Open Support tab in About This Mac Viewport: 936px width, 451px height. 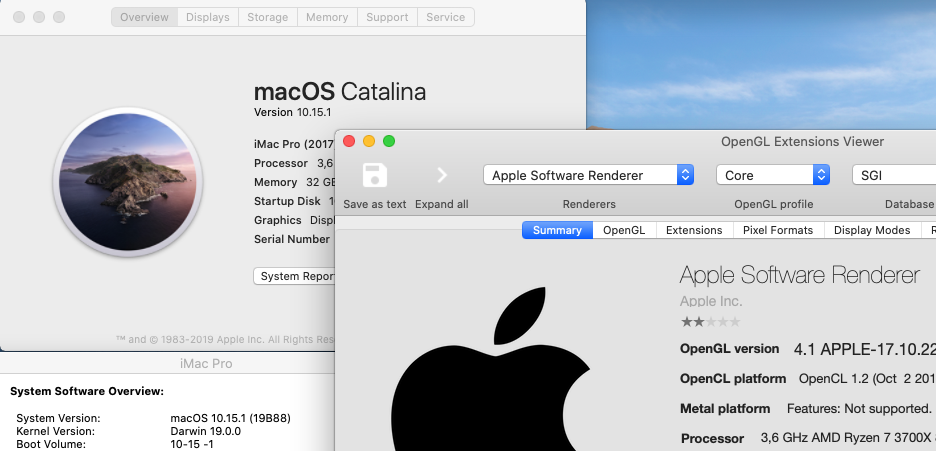387,17
